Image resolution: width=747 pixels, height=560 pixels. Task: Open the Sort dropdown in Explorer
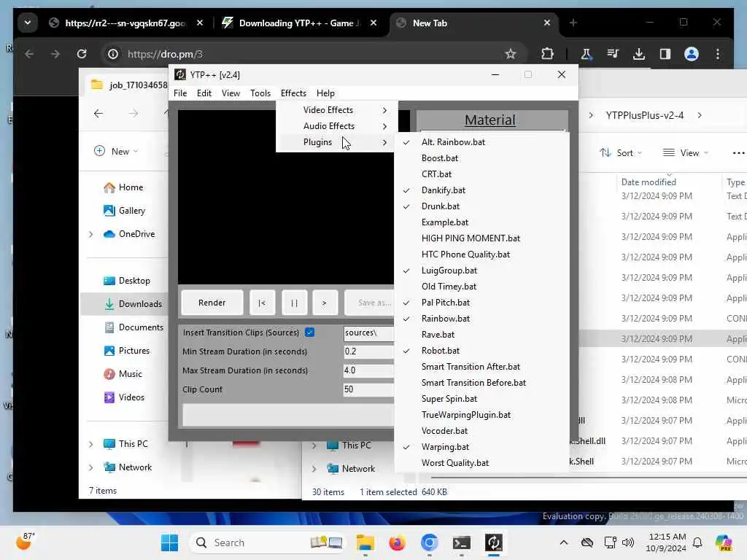(621, 153)
